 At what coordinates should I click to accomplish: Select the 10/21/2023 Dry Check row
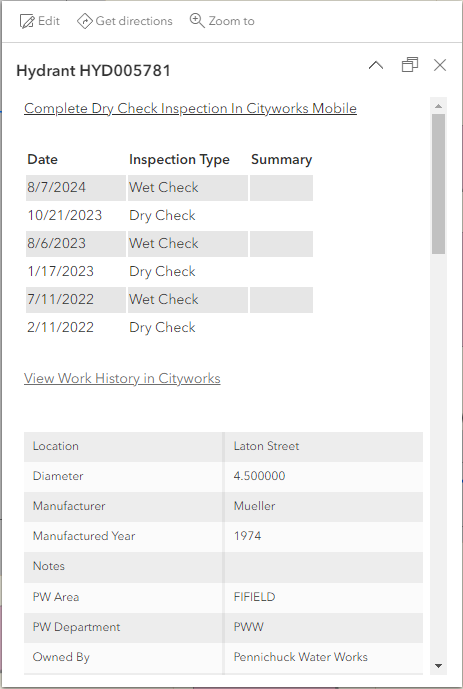(169, 215)
